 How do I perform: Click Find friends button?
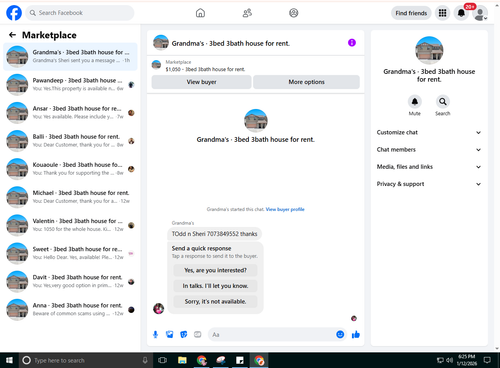411,13
